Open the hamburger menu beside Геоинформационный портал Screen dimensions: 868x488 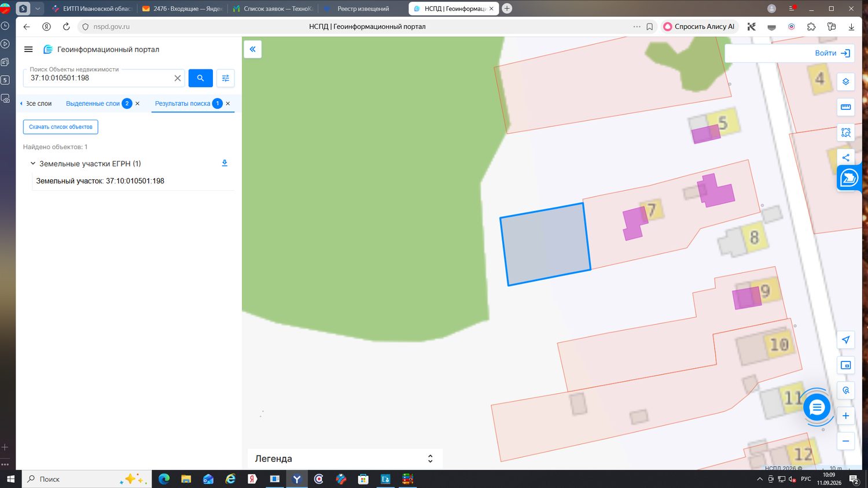point(28,49)
